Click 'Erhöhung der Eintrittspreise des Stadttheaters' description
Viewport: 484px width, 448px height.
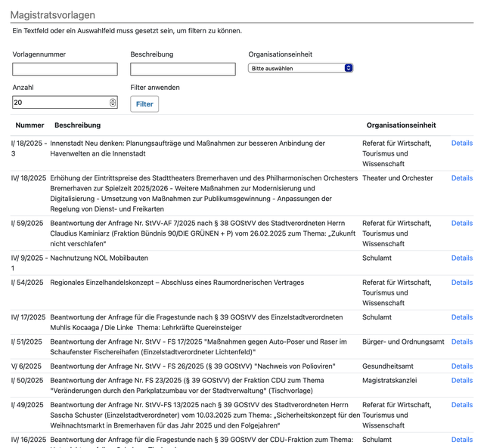(x=204, y=193)
